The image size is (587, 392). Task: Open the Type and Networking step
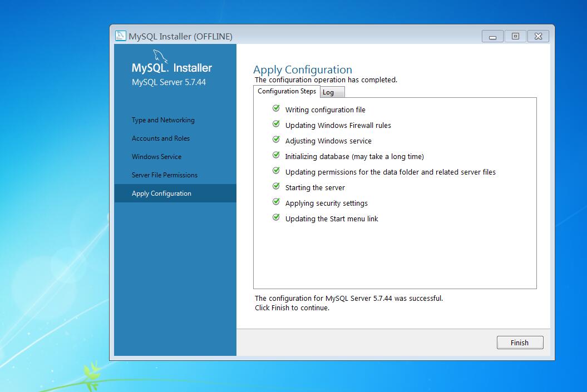tap(163, 120)
